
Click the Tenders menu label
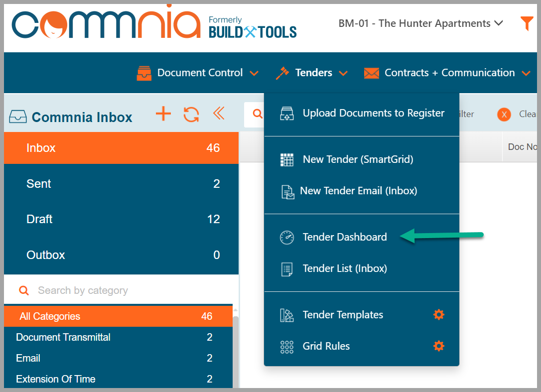coord(314,73)
